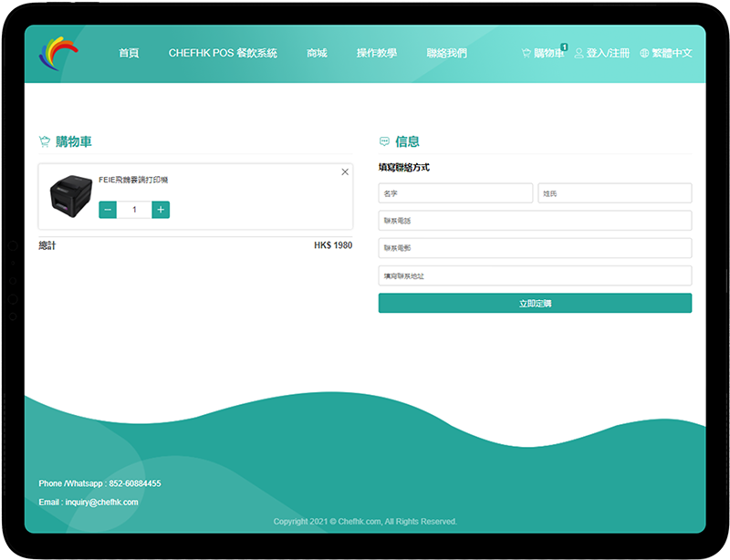730x560 pixels.
Task: Click the user icon beside 登入/注冊
Action: click(x=579, y=54)
